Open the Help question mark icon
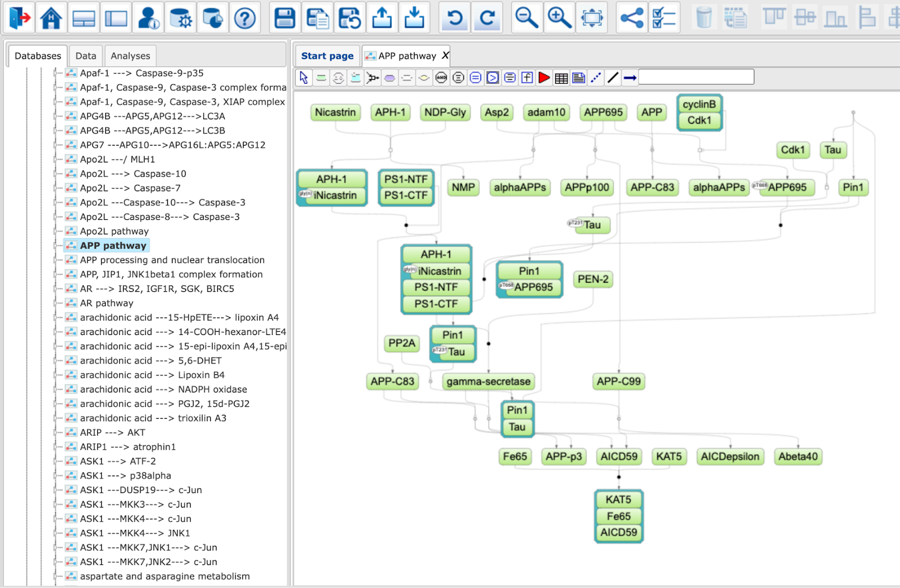This screenshot has width=900, height=588. point(245,18)
